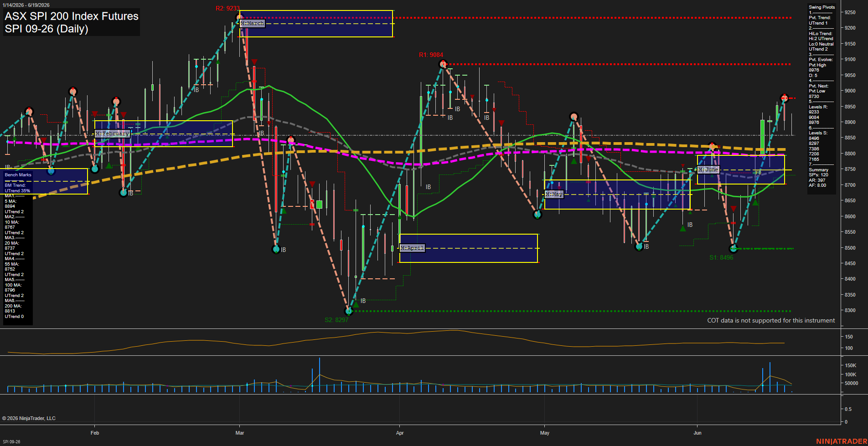Click the 8300 price axis label
868x446 pixels.
(x=850, y=310)
